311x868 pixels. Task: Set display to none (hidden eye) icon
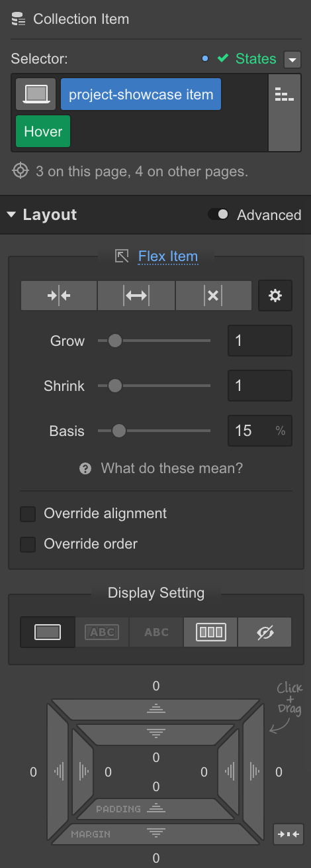[x=265, y=632]
